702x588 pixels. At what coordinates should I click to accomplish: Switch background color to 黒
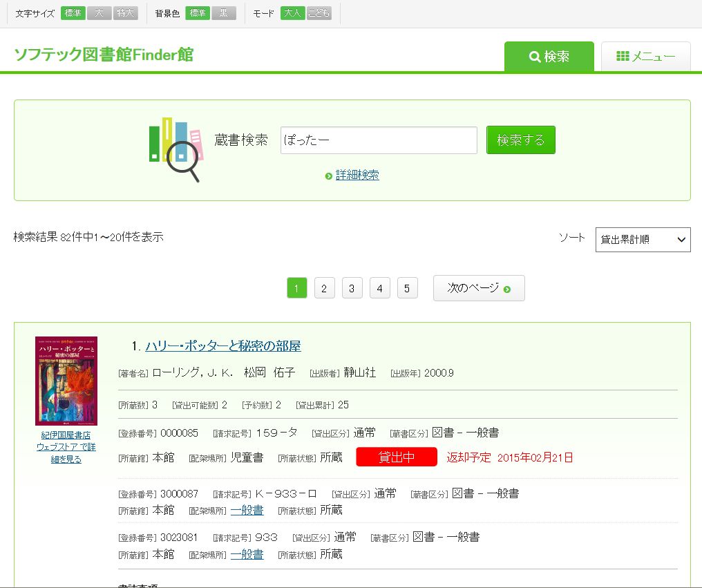[x=223, y=13]
